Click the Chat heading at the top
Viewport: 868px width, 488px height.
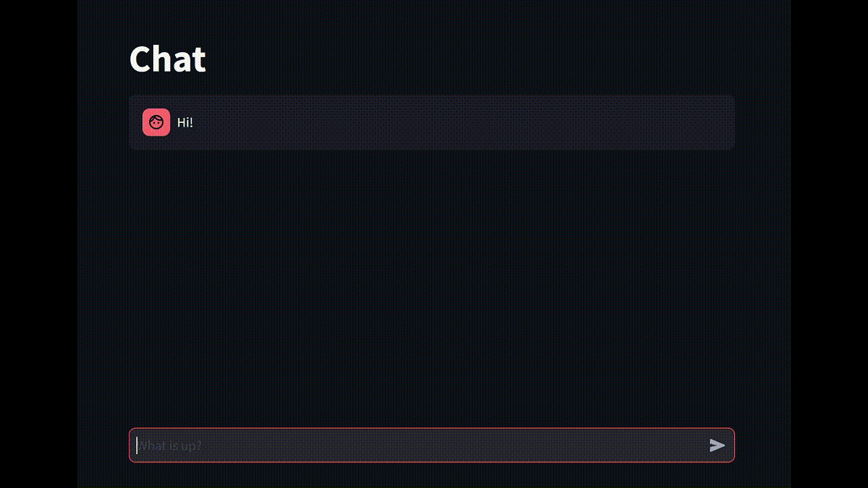[x=167, y=59]
